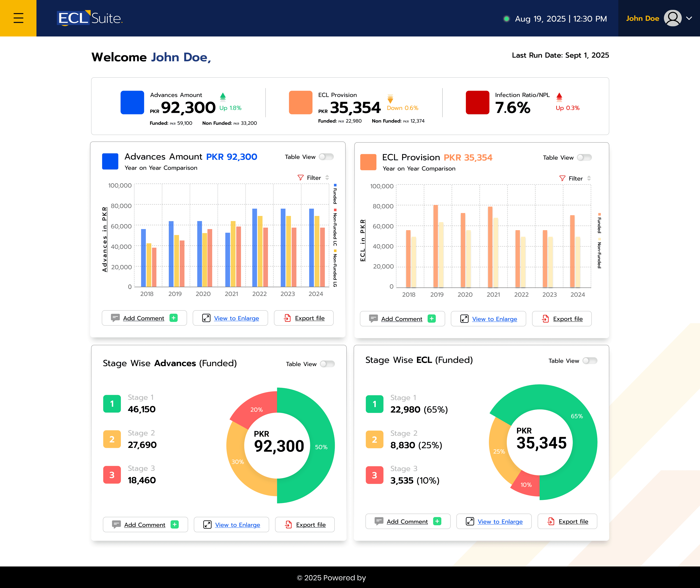Open the hamburger menu
Screen dimensions: 700x588
[x=18, y=18]
